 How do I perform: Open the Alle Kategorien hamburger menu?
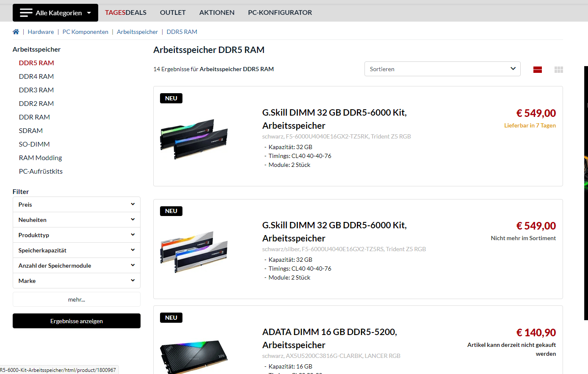[55, 13]
